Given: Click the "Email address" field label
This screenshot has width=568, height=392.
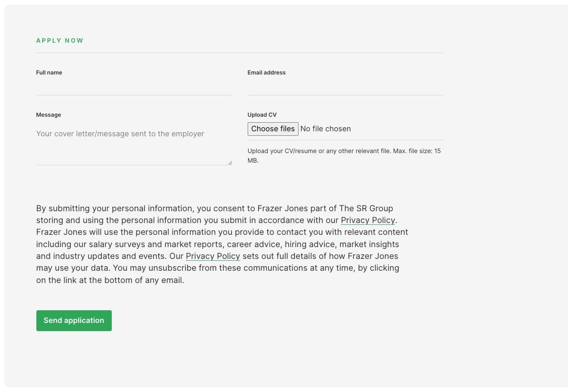Looking at the screenshot, I should 266,73.
